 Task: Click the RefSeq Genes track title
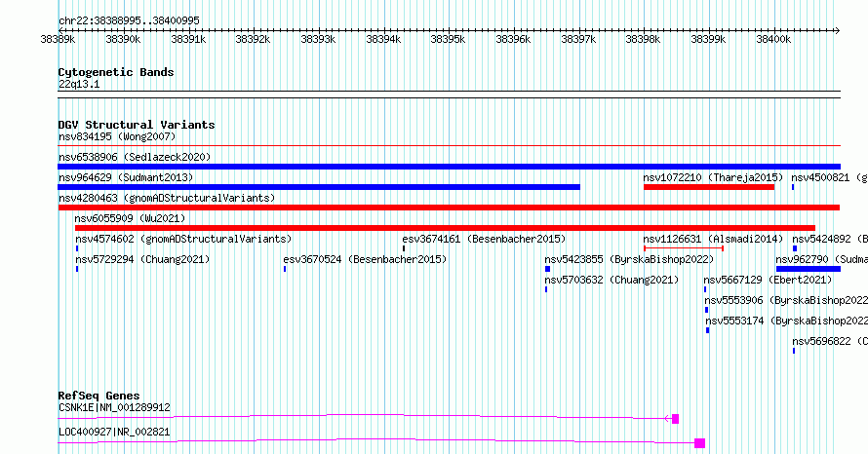[99, 396]
